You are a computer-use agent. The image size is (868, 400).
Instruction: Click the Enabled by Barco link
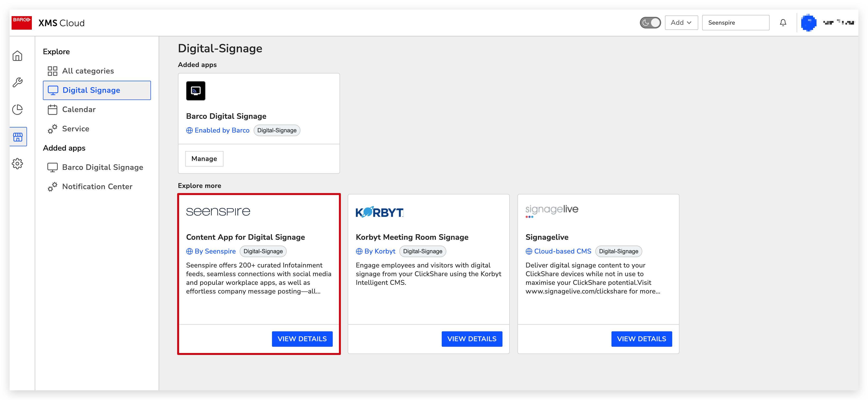222,130
